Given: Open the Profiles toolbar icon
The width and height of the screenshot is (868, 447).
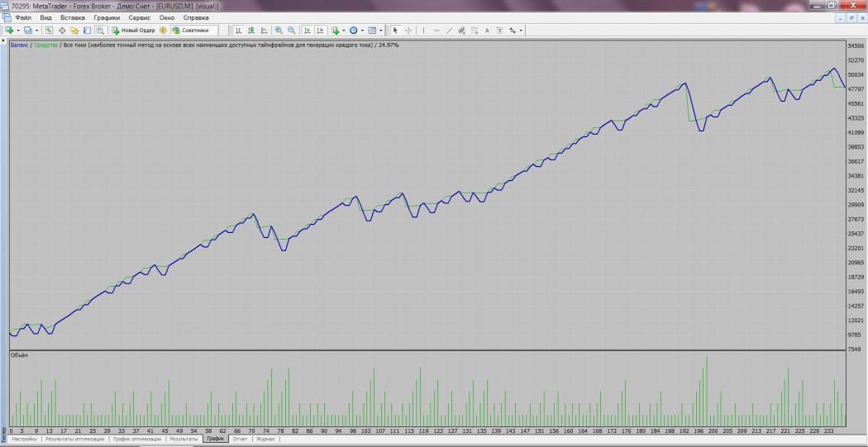Looking at the screenshot, I should point(28,30).
